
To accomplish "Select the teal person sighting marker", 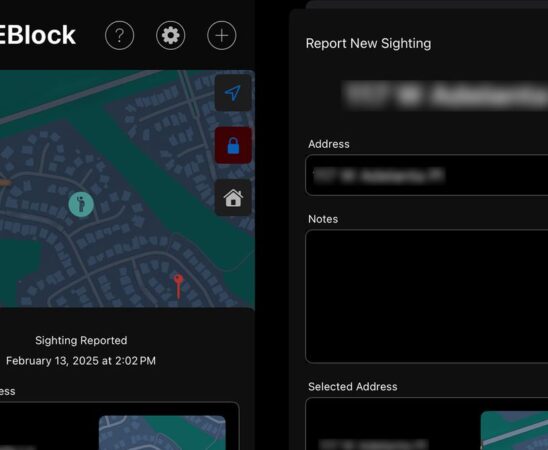I will 81,204.
